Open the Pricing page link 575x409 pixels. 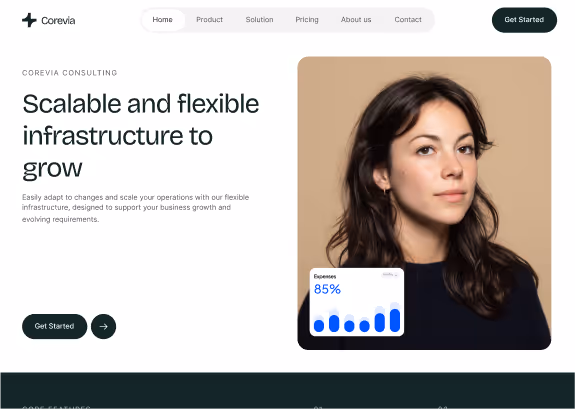(307, 20)
